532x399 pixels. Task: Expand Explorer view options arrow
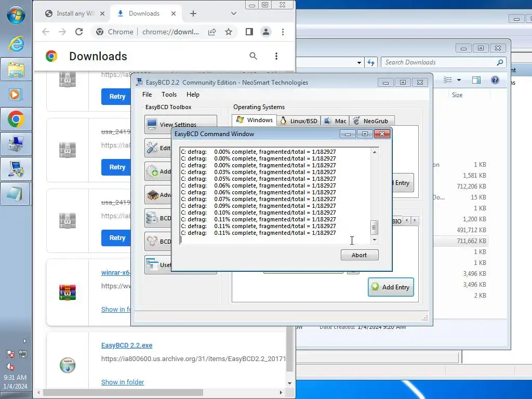[459, 80]
